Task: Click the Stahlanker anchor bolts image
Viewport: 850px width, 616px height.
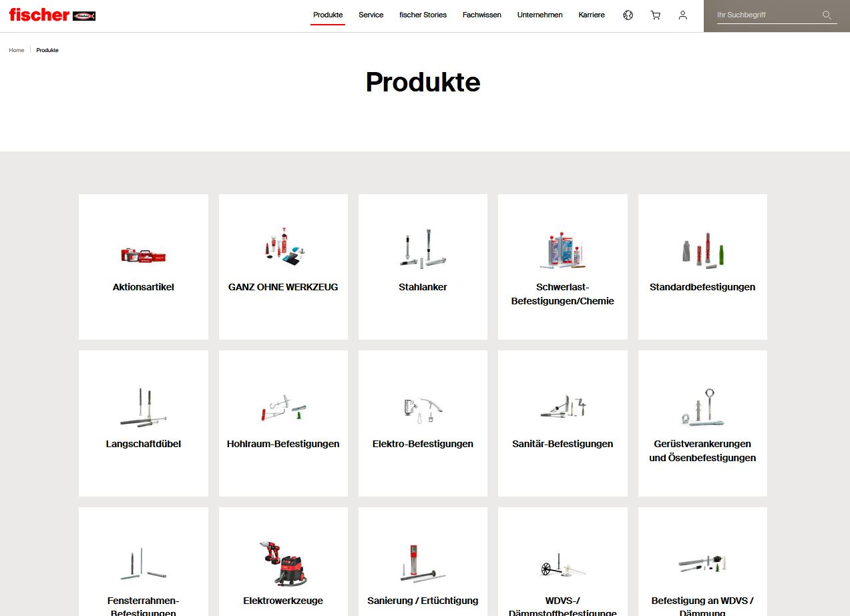Action: 423,248
